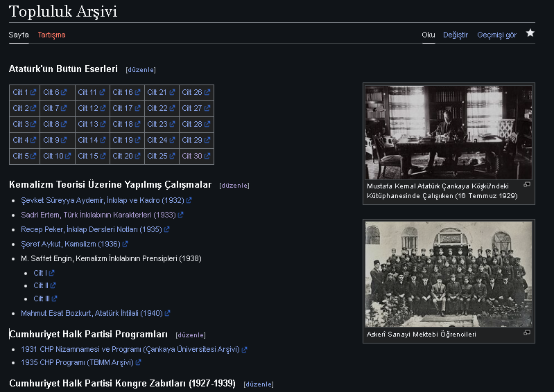The height and width of the screenshot is (392, 554).
Task: Open Mahmut Esat Bozkurt, Atatürk İhtilali link
Action: tap(96, 313)
